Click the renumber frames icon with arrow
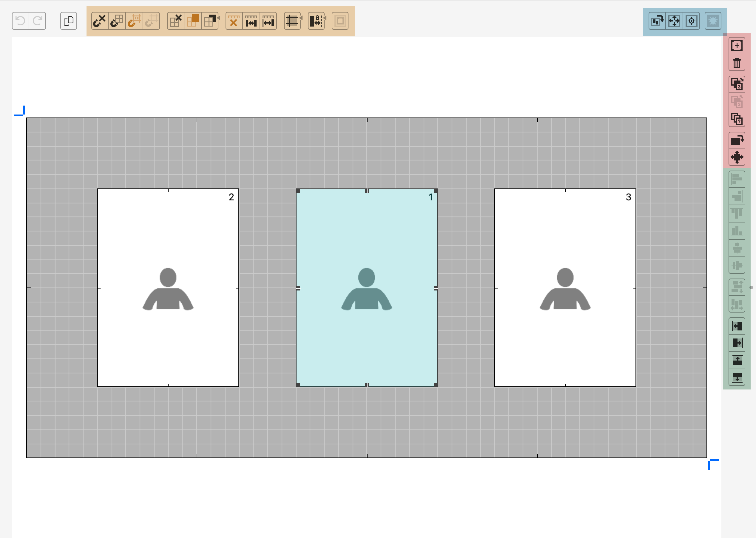Image resolution: width=756 pixels, height=538 pixels. point(736,84)
